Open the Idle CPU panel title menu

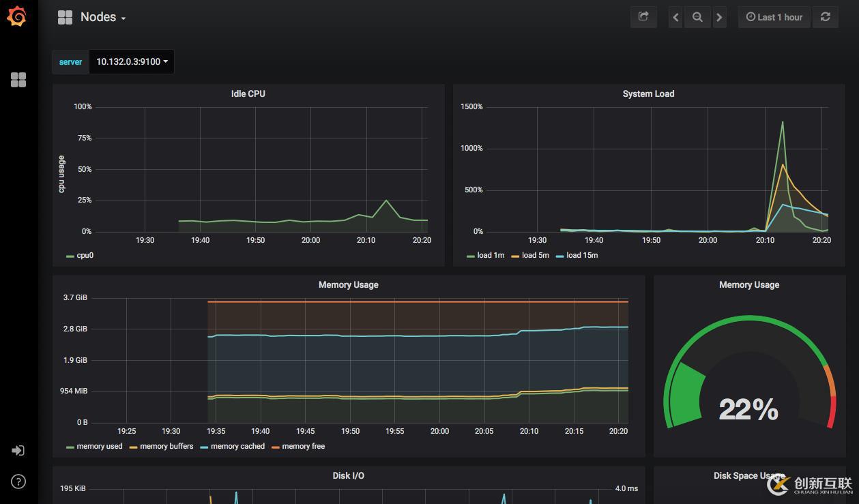(248, 93)
